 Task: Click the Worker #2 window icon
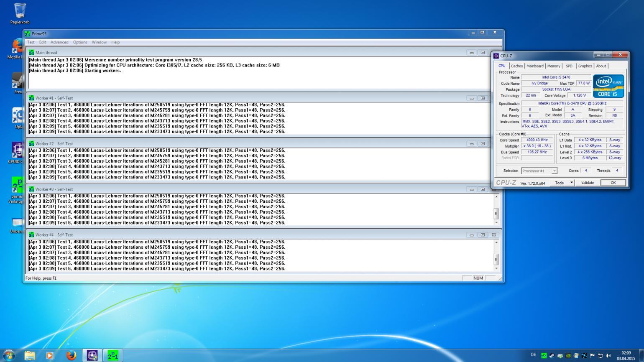tap(31, 143)
